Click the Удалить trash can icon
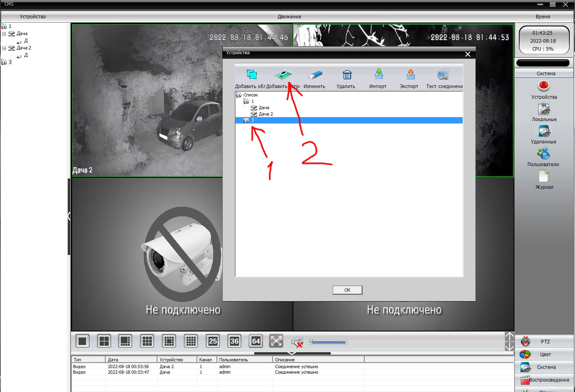575x392 pixels. 347,74
